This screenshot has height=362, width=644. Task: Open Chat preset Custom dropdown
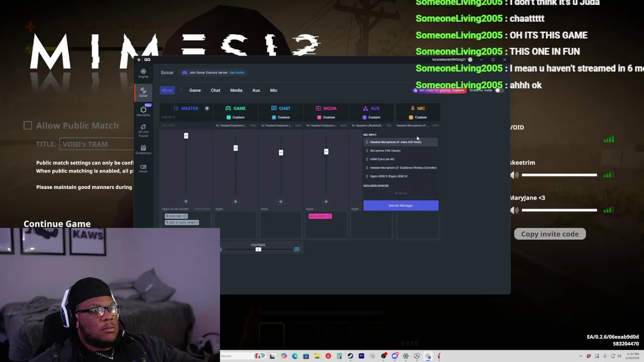(281, 117)
